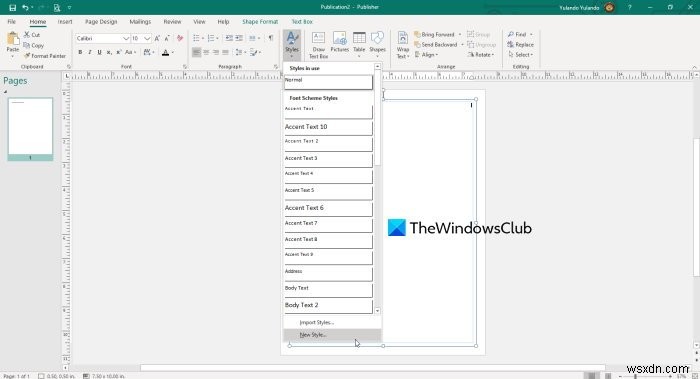Viewport: 700px width, 379px height.
Task: Toggle Underline formatting
Action: click(x=99, y=53)
